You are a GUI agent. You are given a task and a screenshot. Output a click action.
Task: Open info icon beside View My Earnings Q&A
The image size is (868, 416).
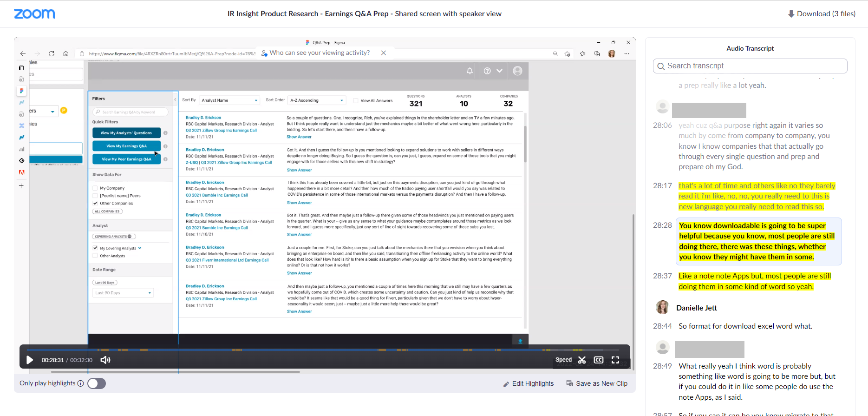(165, 146)
